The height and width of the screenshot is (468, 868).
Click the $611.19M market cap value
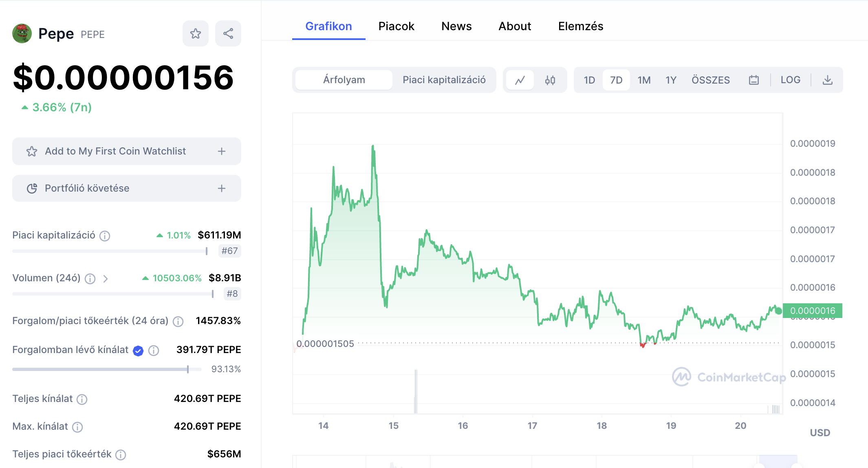(x=219, y=235)
